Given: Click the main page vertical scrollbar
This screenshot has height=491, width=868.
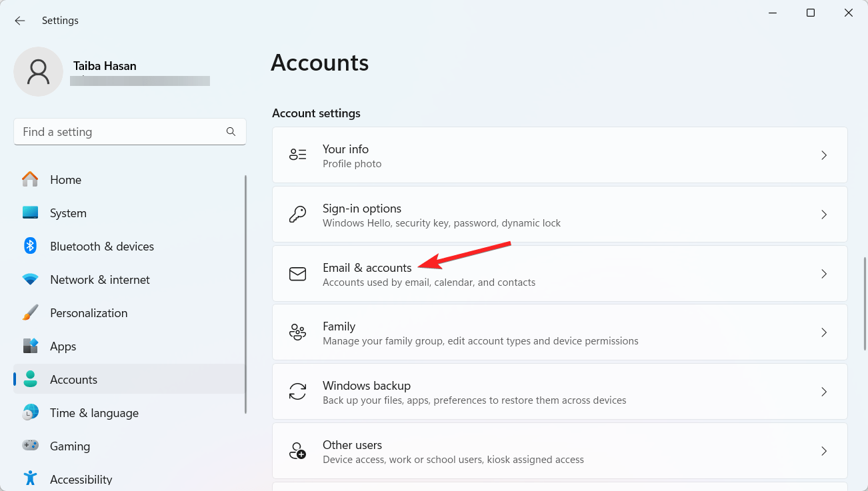Looking at the screenshot, I should 865,303.
